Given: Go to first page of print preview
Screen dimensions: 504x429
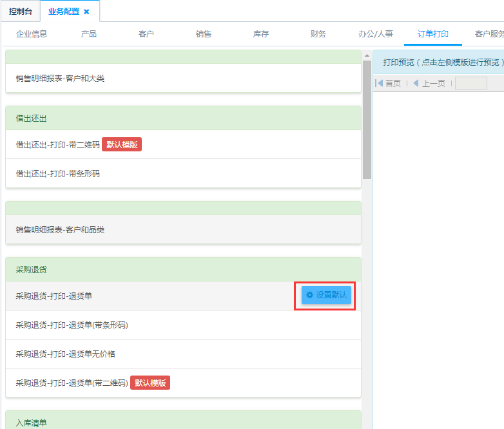Looking at the screenshot, I should [388, 83].
